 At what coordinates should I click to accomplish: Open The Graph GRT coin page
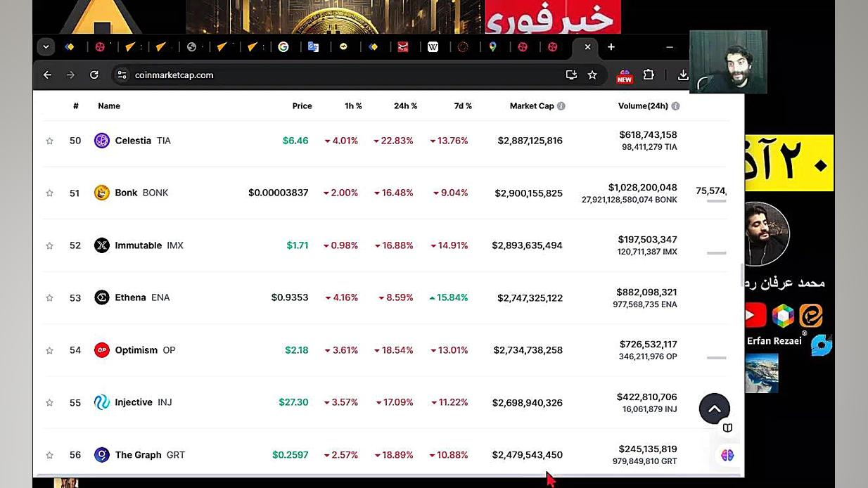(x=150, y=455)
